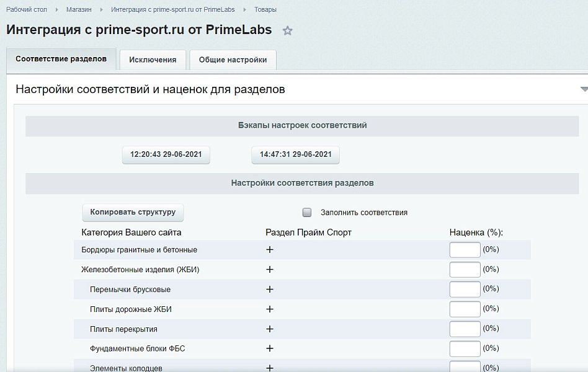Click plus icon for Плиты перекрытия
The image size is (588, 372).
coord(269,329)
